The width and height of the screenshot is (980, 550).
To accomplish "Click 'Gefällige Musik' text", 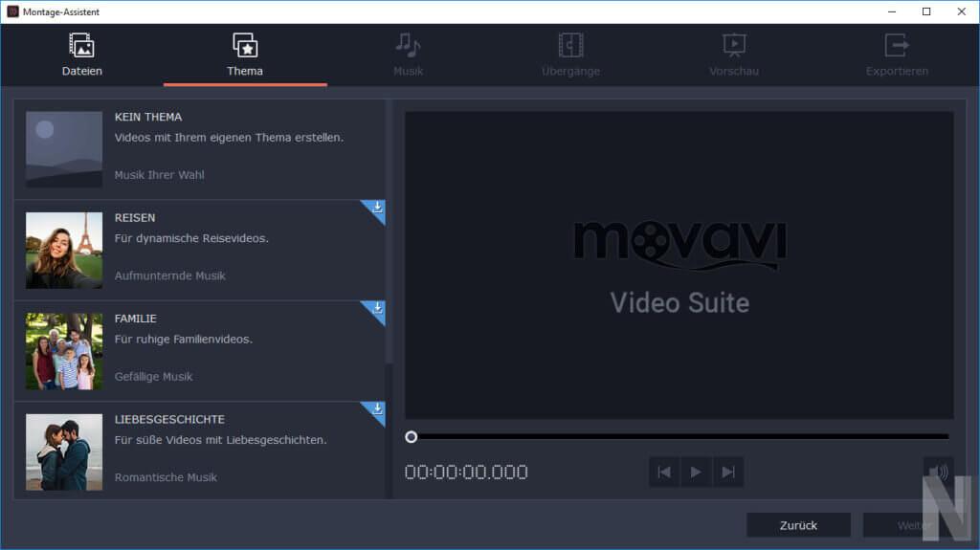I will point(154,377).
